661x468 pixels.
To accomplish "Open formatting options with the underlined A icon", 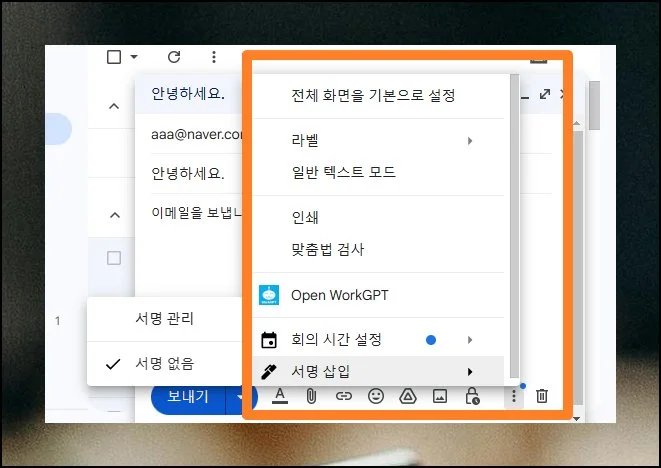I will (280, 396).
